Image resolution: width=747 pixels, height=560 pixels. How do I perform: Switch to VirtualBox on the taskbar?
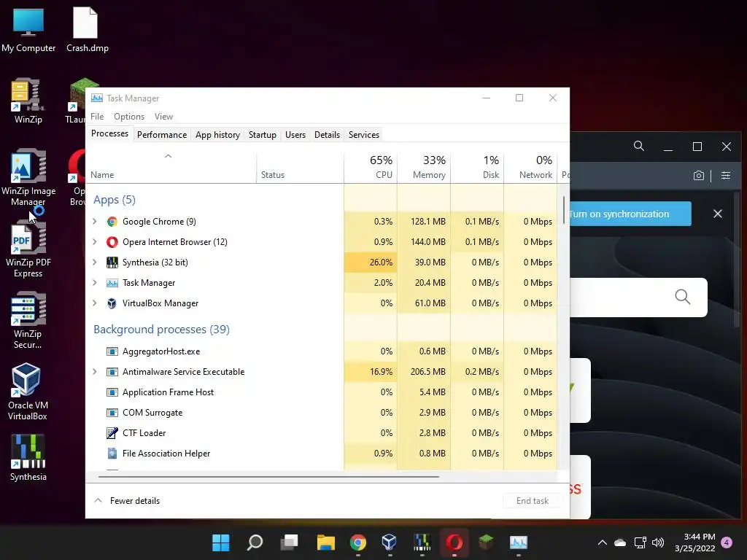click(x=390, y=542)
